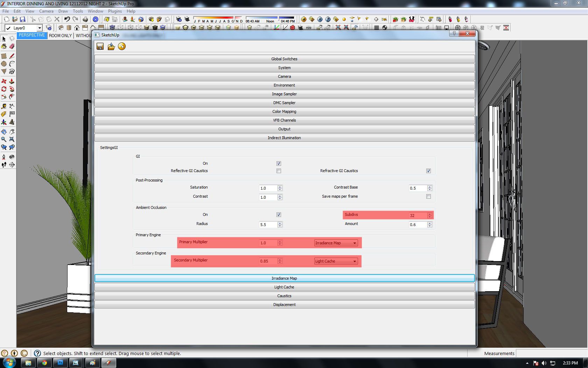588x368 pixels.
Task: Select the Polygon tool
Action: 4,71
